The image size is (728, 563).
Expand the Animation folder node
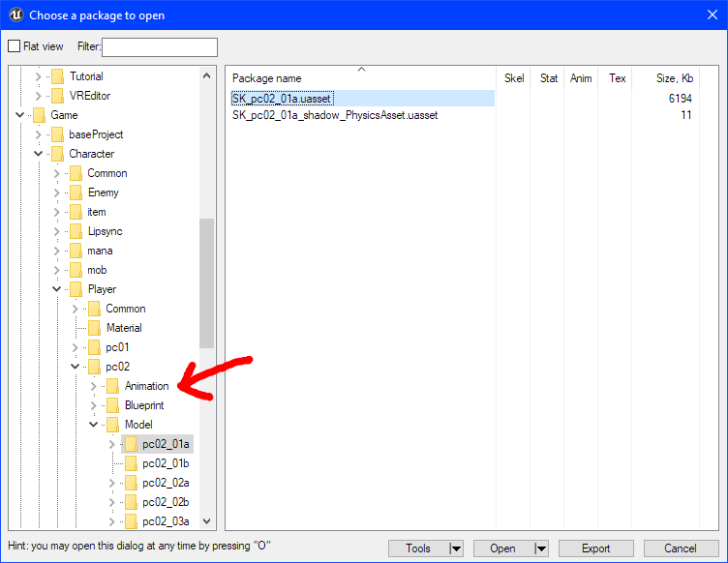click(93, 386)
